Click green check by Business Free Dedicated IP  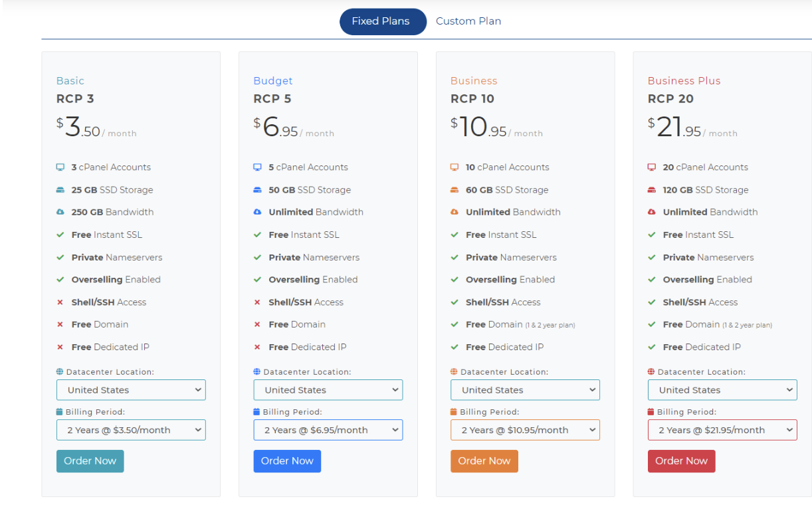click(455, 348)
